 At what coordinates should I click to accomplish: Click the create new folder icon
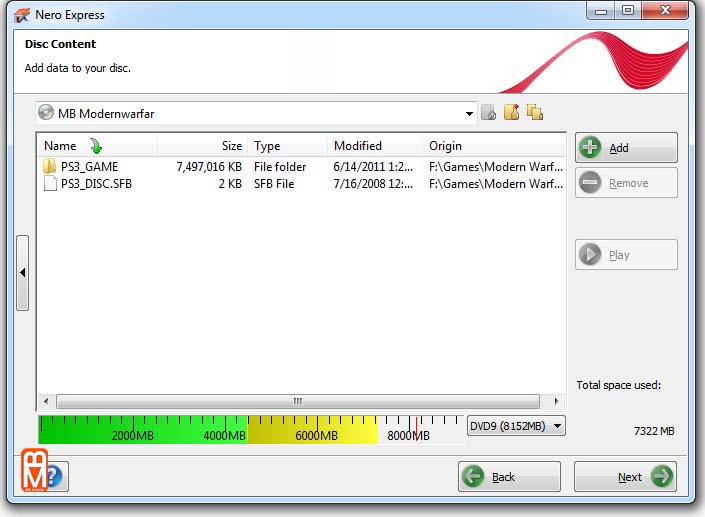click(511, 113)
